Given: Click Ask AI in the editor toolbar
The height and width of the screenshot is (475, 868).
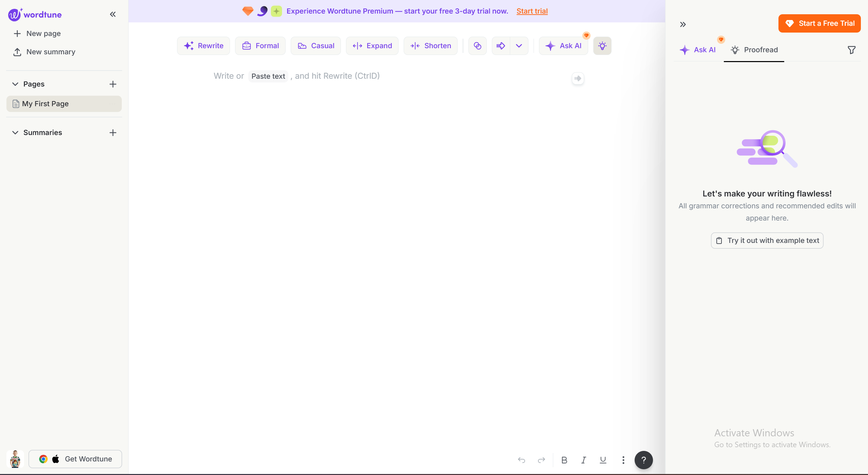Looking at the screenshot, I should [x=563, y=45].
